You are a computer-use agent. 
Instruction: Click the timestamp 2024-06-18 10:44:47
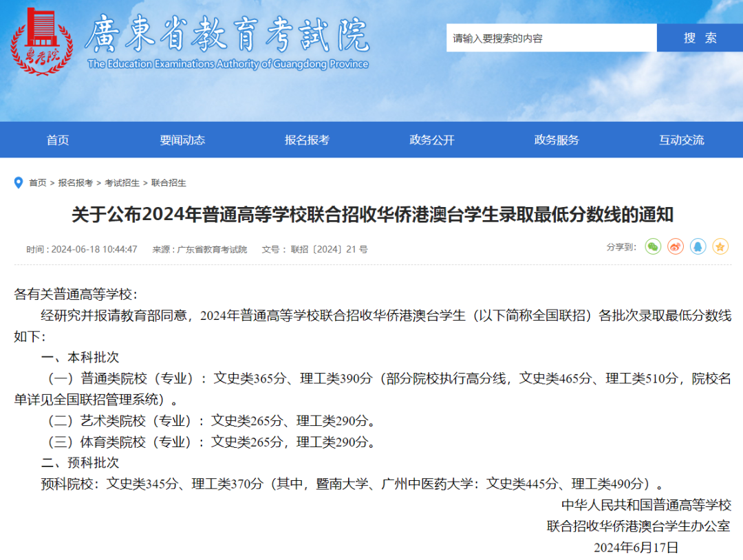tap(94, 249)
